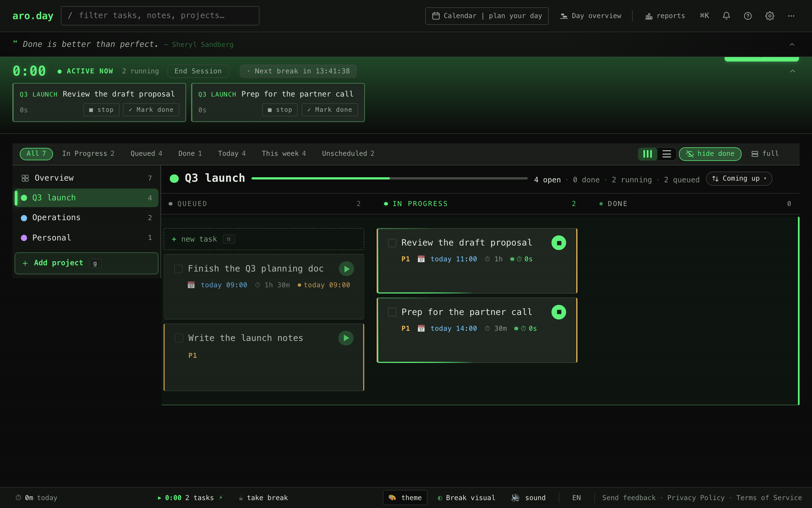Select the Done 1 filter tab

point(190,154)
